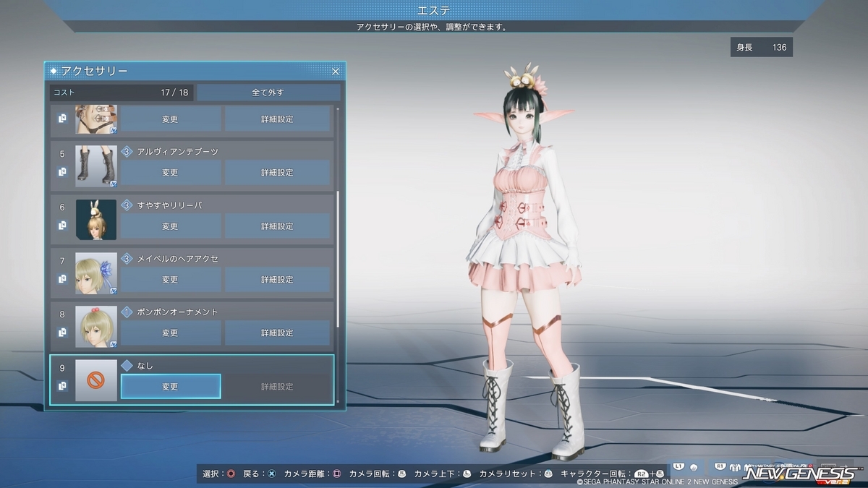868x488 pixels.
Task: Click 変更 in the partially visible top row
Action: click(170, 119)
